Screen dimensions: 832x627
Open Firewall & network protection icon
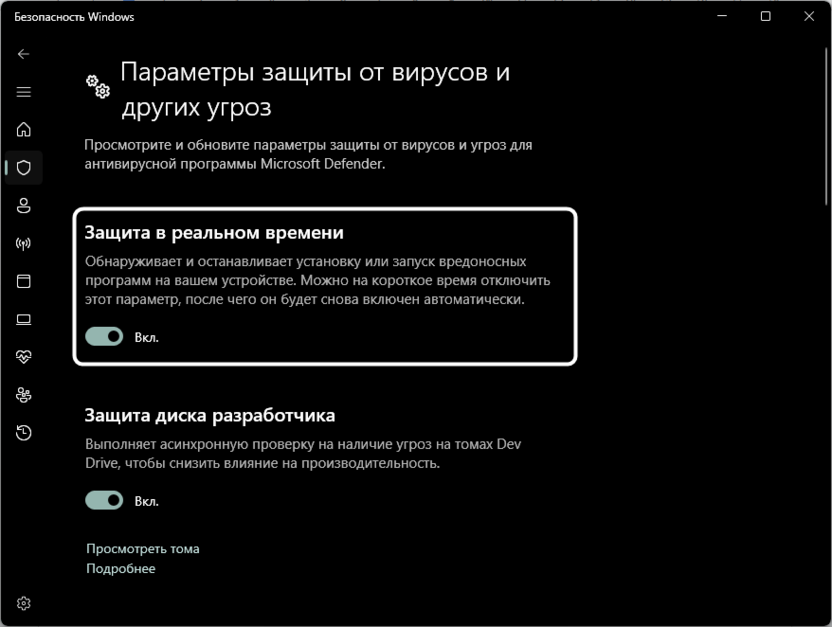click(23, 243)
